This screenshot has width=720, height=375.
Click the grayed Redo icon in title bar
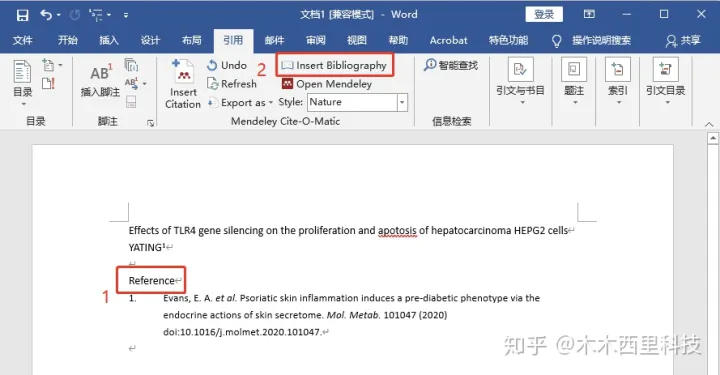(75, 15)
